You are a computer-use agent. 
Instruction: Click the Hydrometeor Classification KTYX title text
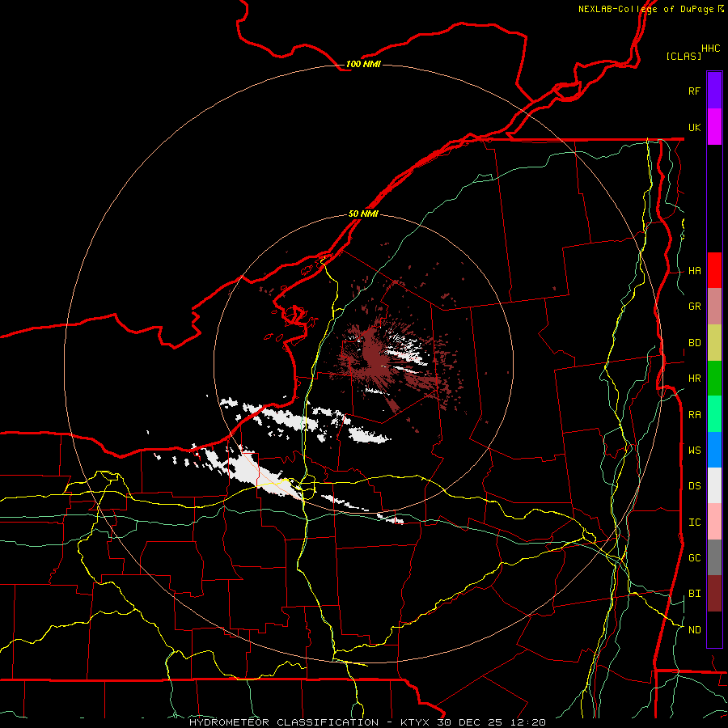(366, 722)
